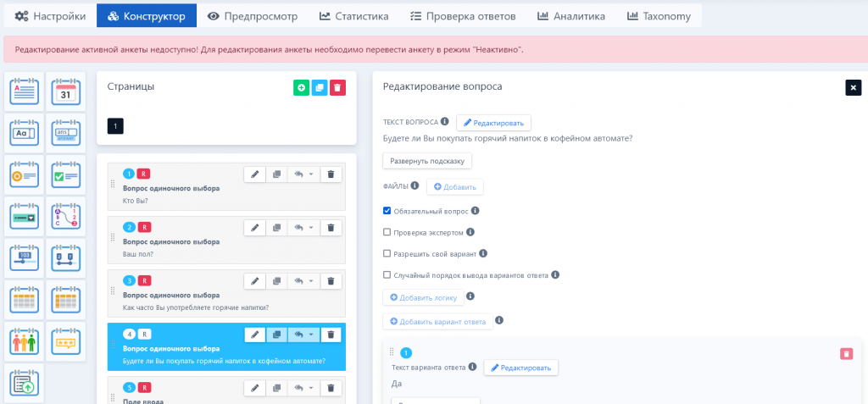
Task: Delete the question 'Ваш пол?'
Action: coord(331,228)
